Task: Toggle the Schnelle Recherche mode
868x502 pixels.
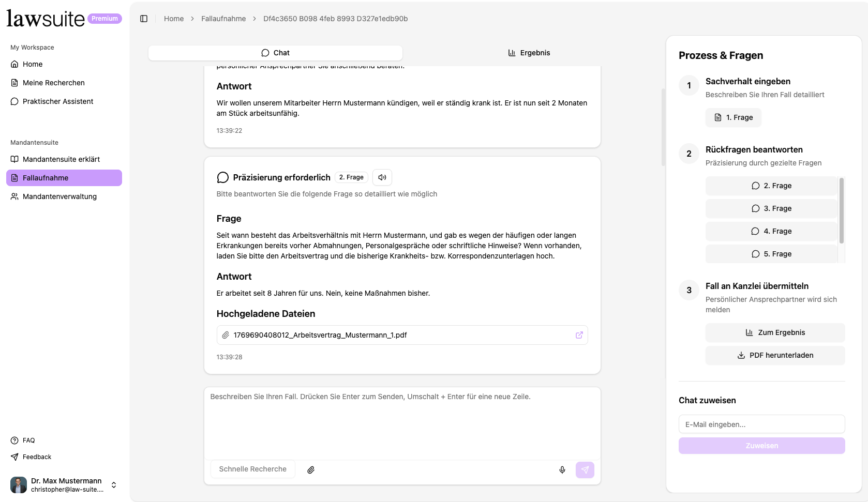Action: point(252,469)
